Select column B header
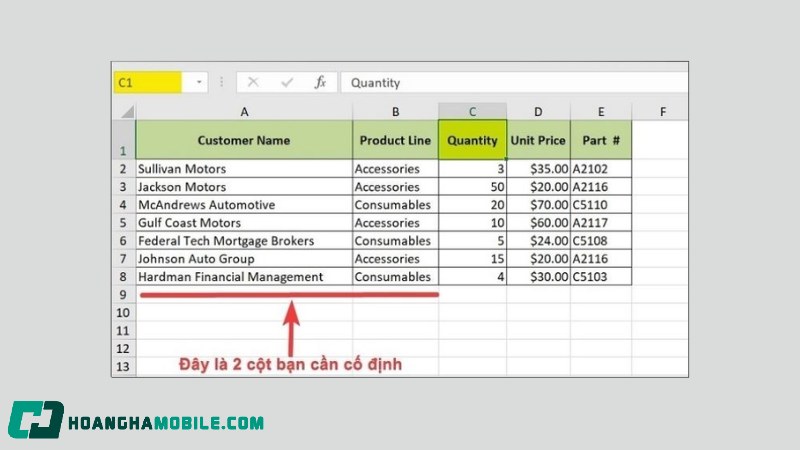 click(395, 112)
